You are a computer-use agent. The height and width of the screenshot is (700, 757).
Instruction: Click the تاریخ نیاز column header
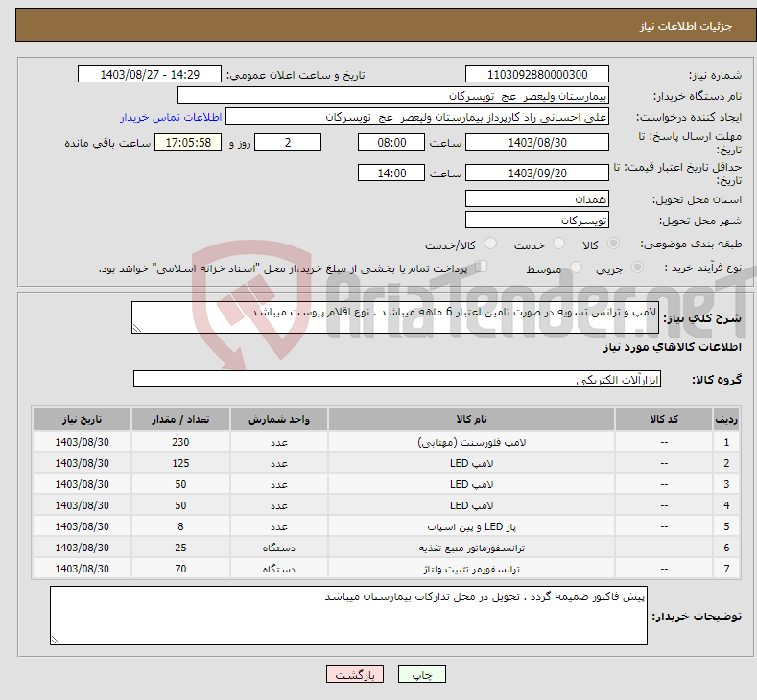click(82, 419)
